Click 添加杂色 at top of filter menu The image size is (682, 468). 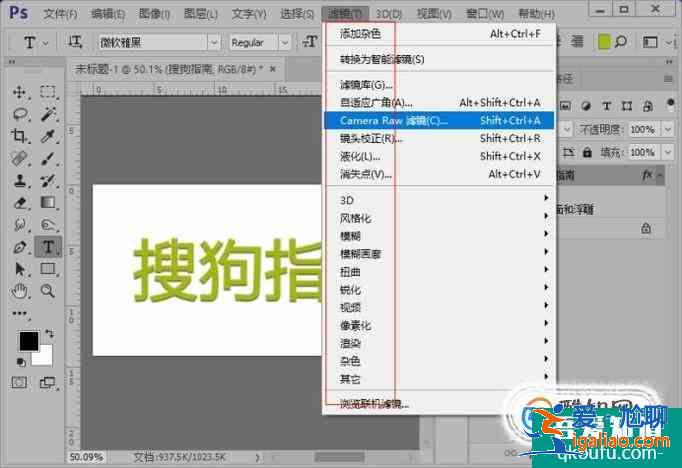tap(439, 33)
